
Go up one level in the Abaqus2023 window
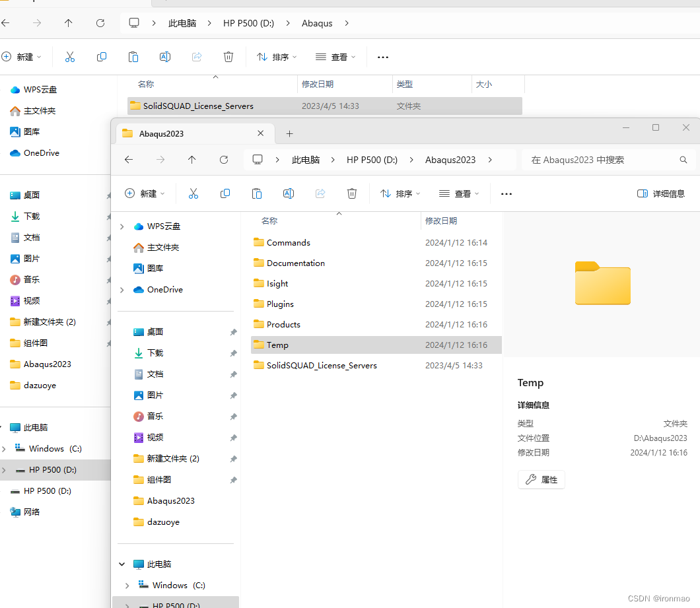click(192, 160)
